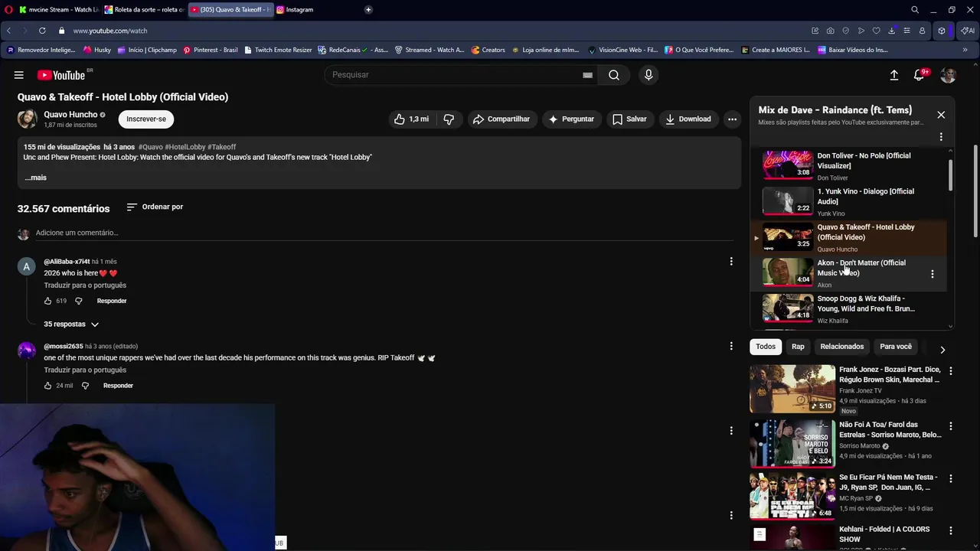The height and width of the screenshot is (551, 980).
Task: Select the Relacionados filter chip
Action: (x=842, y=347)
